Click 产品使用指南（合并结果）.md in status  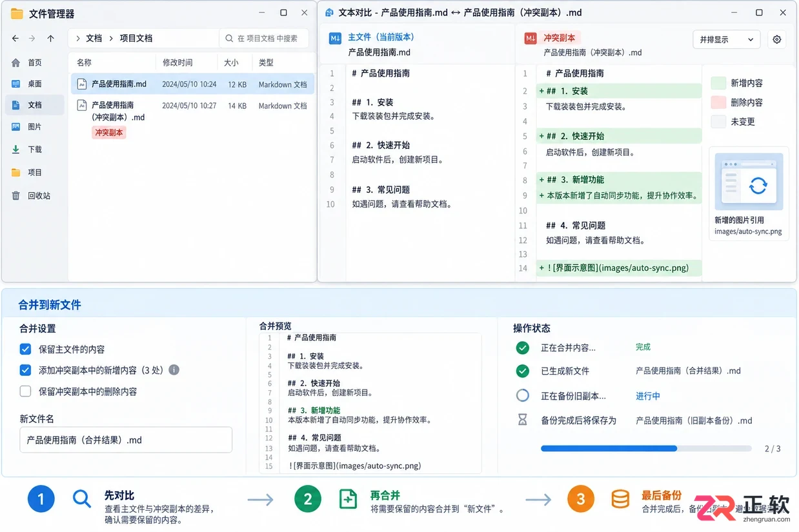(688, 371)
